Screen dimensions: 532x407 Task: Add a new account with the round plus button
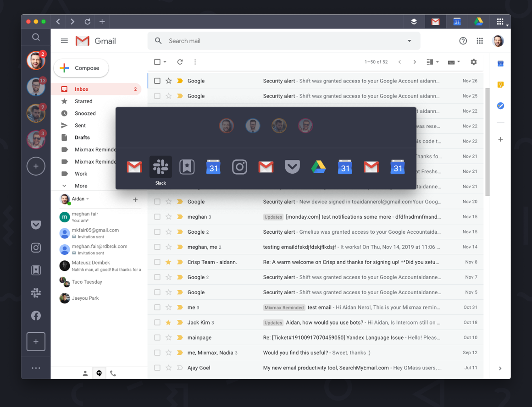click(36, 166)
